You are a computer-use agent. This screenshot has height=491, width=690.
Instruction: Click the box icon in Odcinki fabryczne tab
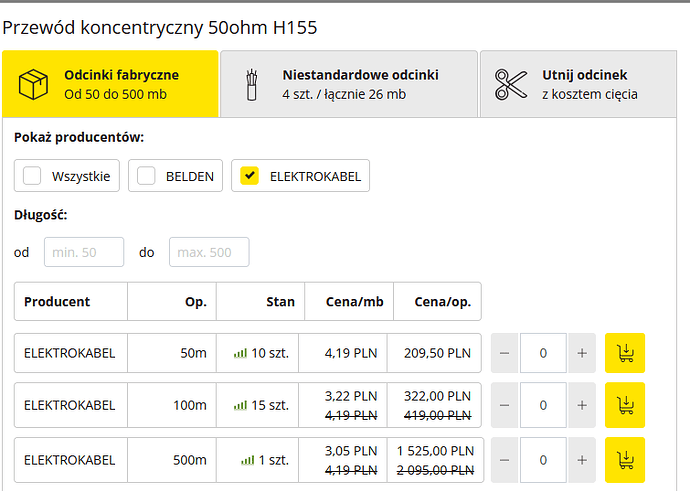(x=33, y=84)
